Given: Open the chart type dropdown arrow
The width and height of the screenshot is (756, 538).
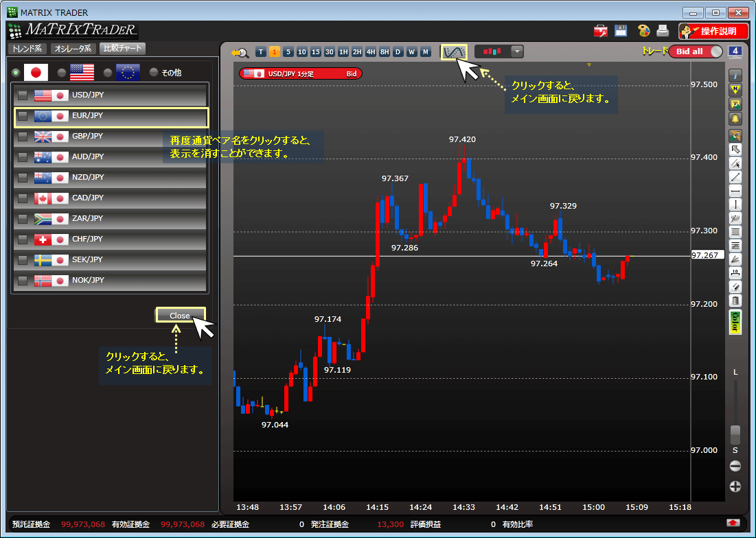Looking at the screenshot, I should coord(517,51).
